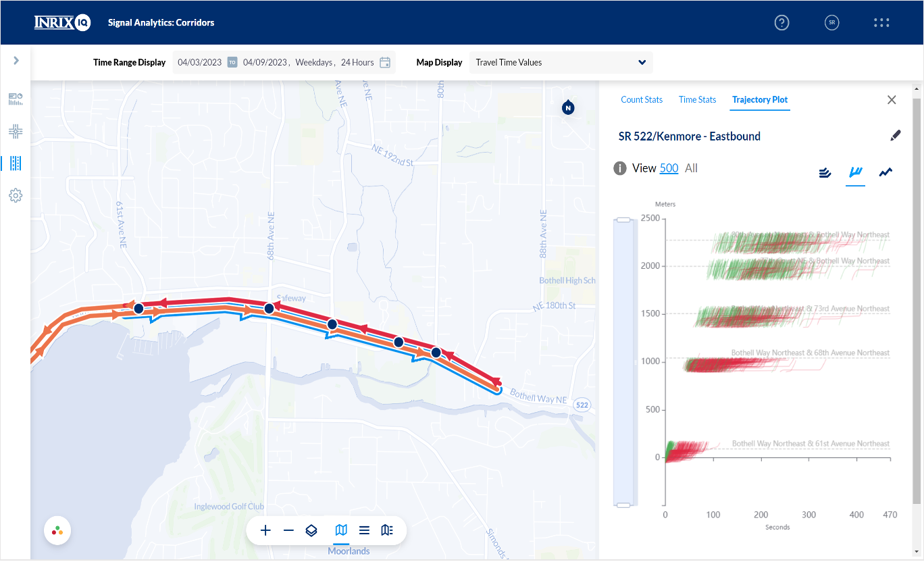924x562 pixels.
Task: Switch to list view mode toggle
Action: point(364,530)
